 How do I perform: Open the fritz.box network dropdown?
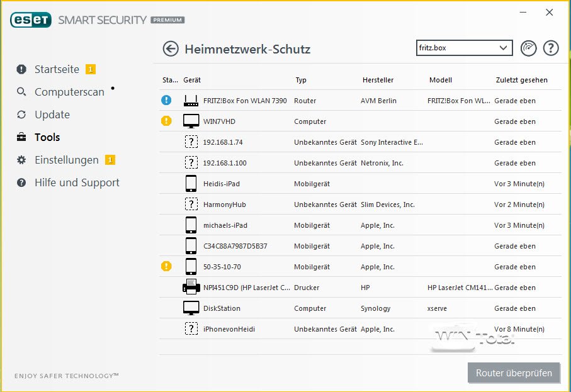465,48
